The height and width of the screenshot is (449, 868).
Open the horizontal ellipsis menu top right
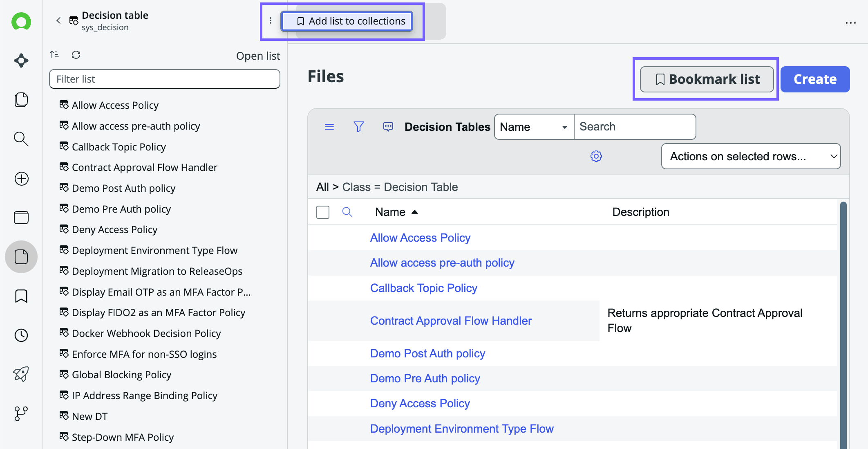(x=851, y=23)
